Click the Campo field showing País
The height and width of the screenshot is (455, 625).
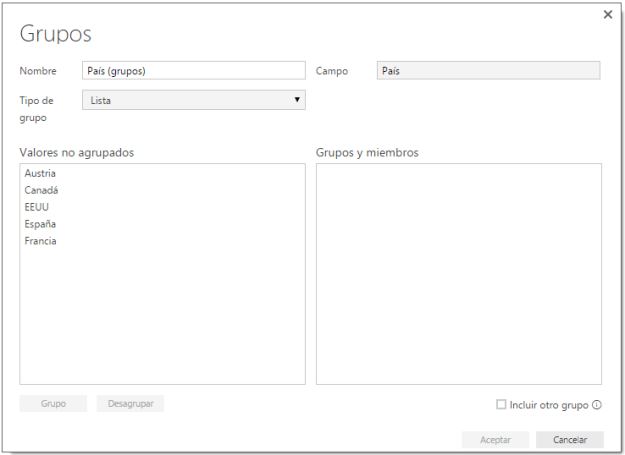[x=488, y=70]
